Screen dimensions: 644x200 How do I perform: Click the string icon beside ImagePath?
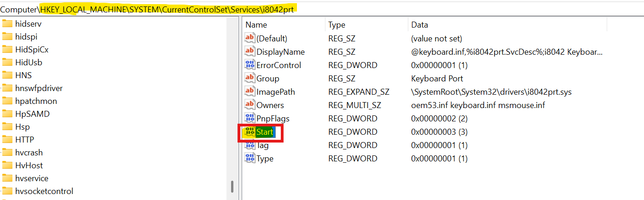click(250, 91)
